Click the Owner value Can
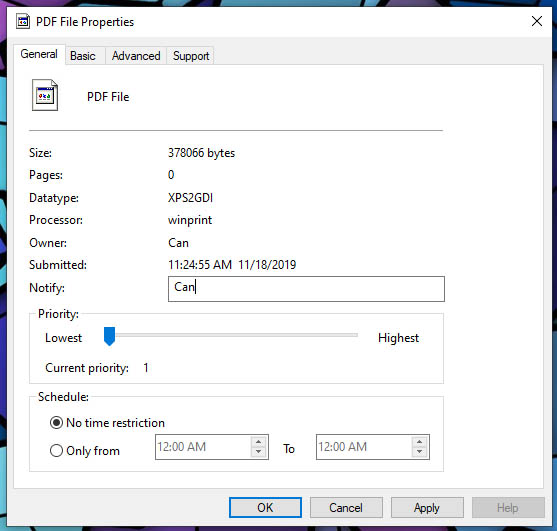557x531 pixels. 178,243
